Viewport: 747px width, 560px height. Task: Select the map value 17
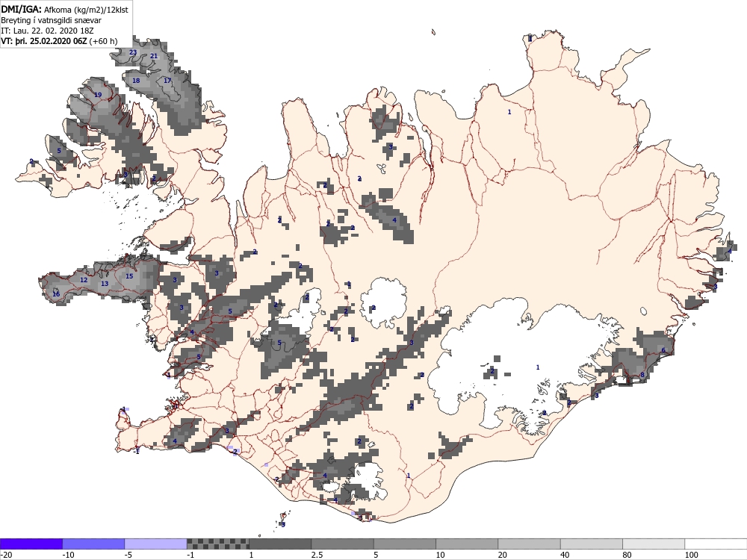[167, 81]
